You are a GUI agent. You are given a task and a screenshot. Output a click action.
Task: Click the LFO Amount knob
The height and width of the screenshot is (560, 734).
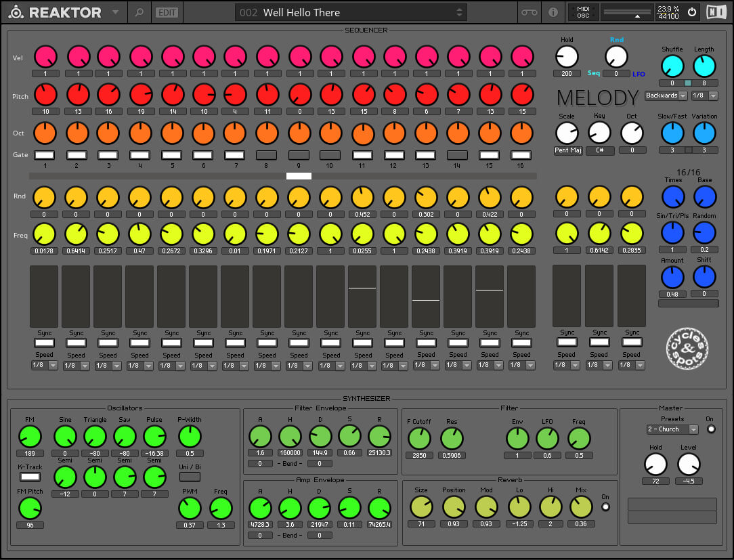(x=672, y=277)
